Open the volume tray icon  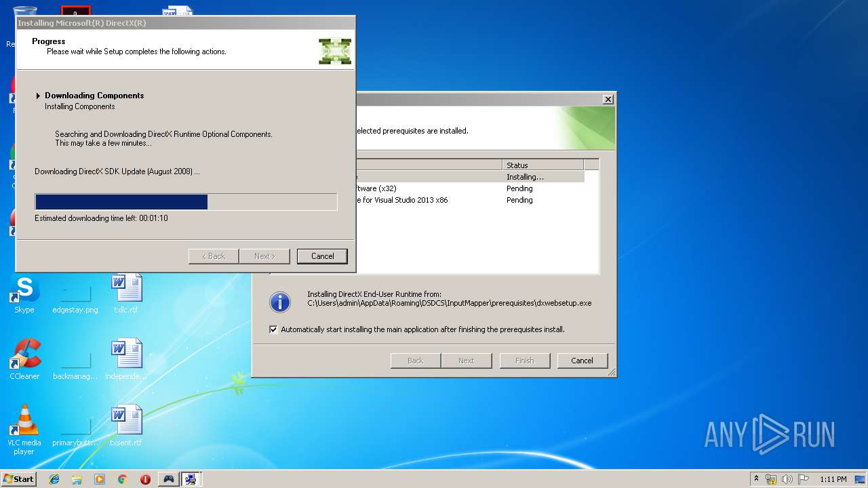(787, 479)
